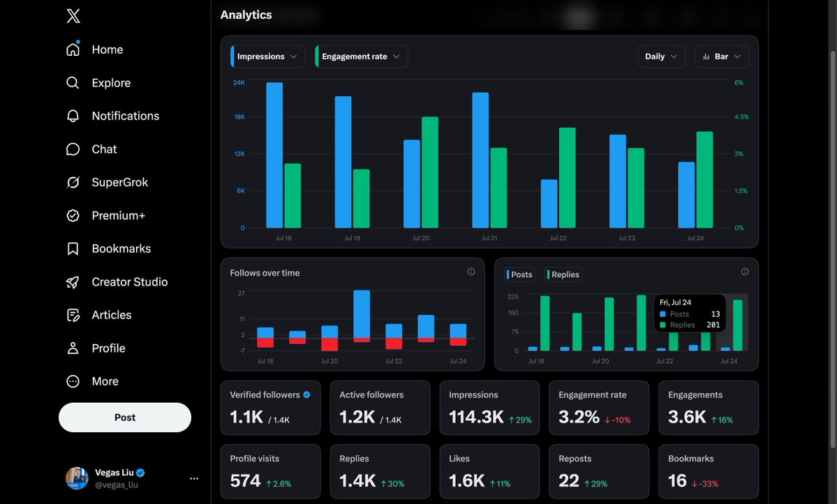Open the Daily interval dropdown

coord(661,57)
